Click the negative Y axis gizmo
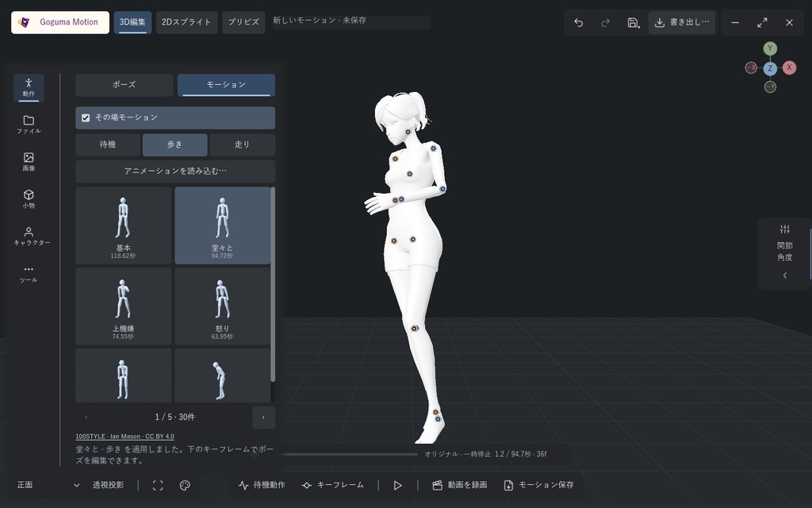The height and width of the screenshot is (508, 812). click(x=770, y=87)
